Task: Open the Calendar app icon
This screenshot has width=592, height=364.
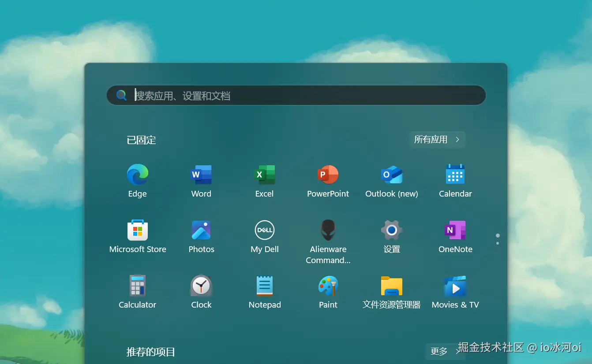Action: click(x=455, y=175)
